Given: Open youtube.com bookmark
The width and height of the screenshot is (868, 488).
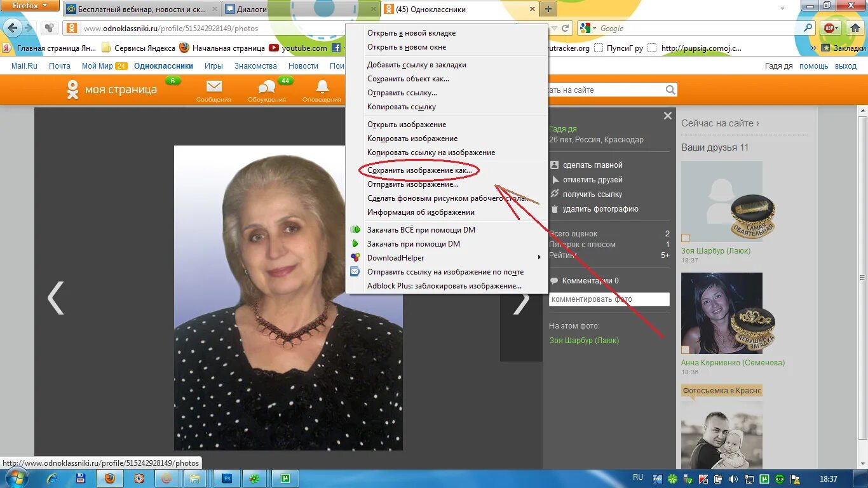Looking at the screenshot, I should pyautogui.click(x=298, y=48).
